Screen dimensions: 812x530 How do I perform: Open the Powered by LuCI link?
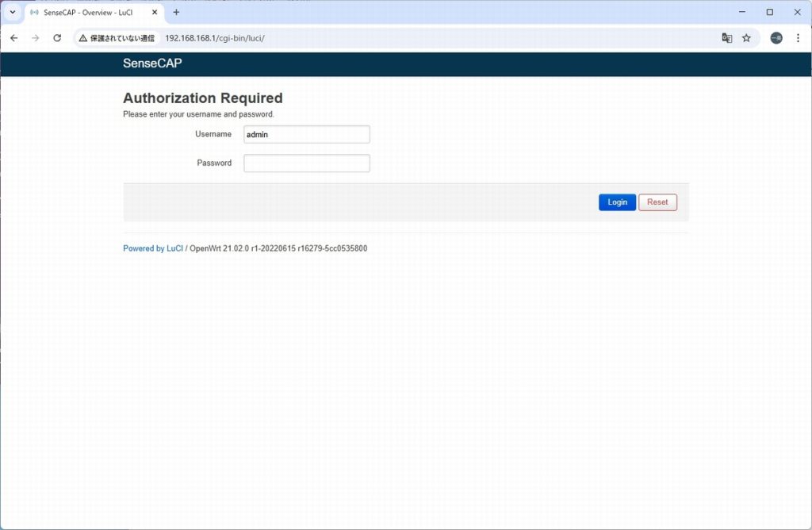click(153, 248)
